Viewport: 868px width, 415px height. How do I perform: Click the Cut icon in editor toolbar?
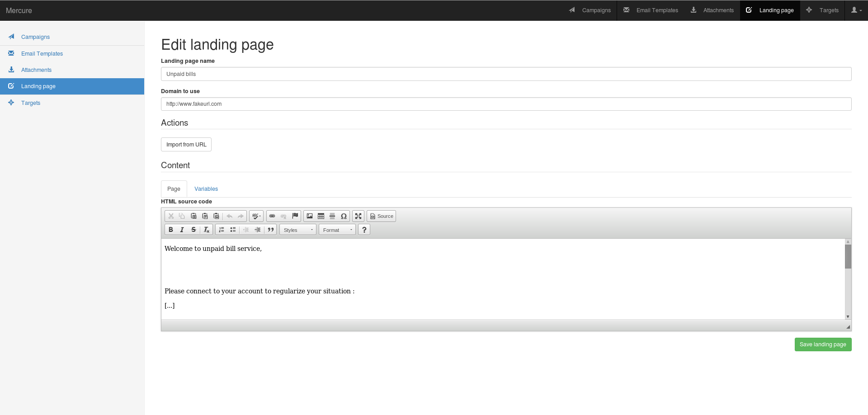click(x=171, y=216)
